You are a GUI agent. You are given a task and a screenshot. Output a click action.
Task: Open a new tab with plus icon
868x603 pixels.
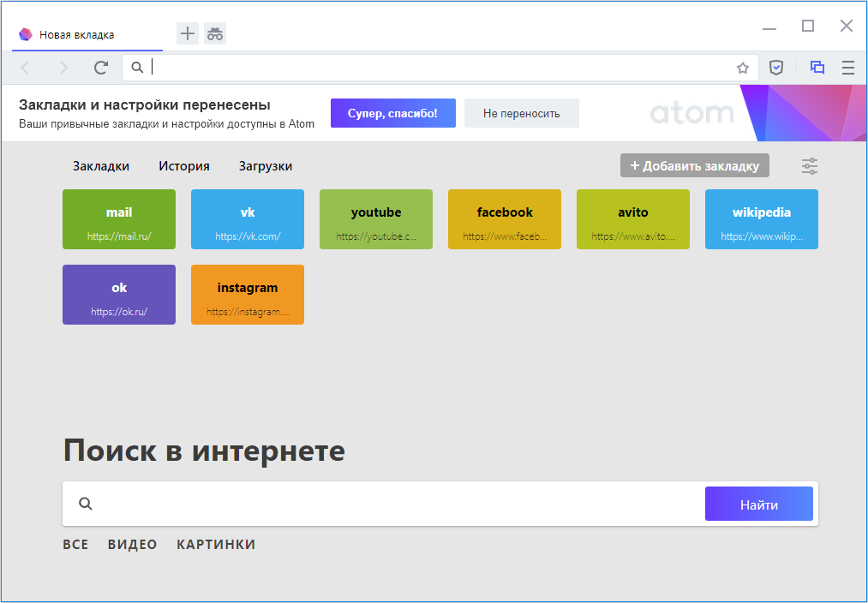pyautogui.click(x=188, y=33)
